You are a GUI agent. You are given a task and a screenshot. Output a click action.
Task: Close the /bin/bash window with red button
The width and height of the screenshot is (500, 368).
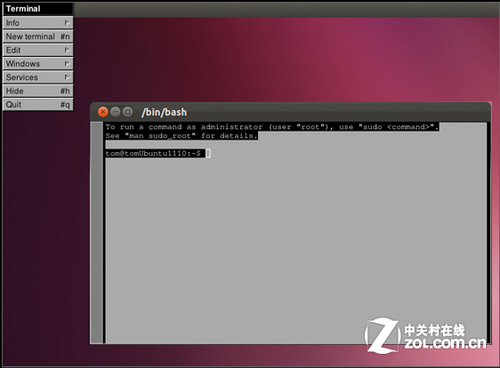coord(103,112)
